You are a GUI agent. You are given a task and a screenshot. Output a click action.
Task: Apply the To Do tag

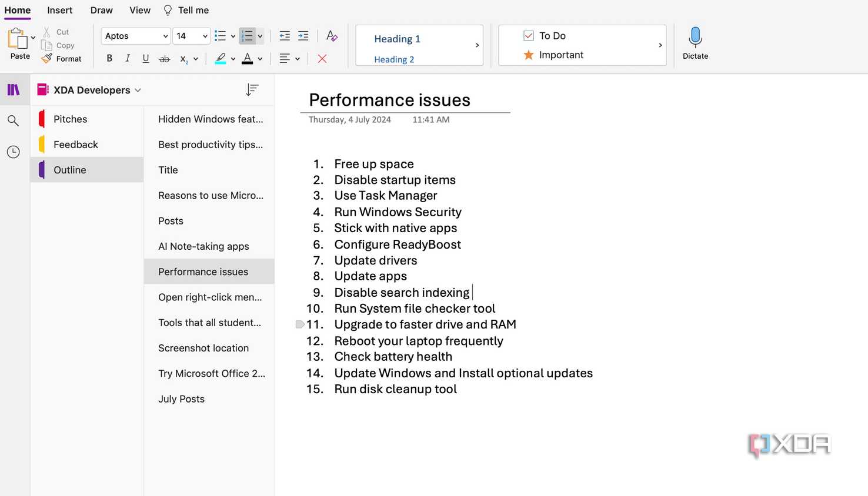click(x=545, y=36)
